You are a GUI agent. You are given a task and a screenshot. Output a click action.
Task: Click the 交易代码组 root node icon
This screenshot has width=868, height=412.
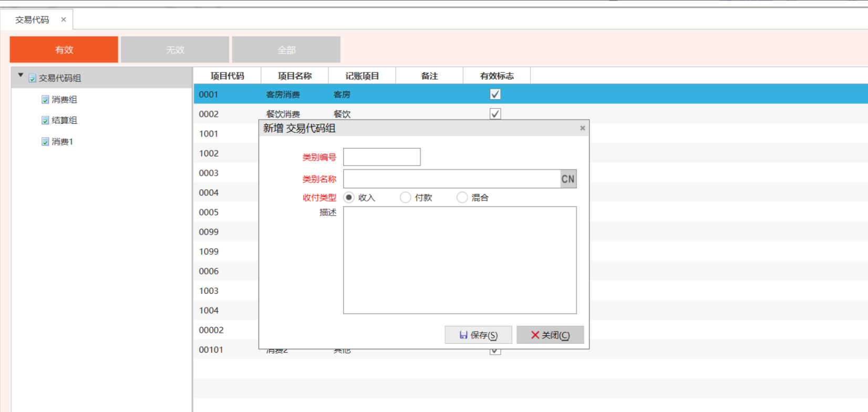pos(33,78)
